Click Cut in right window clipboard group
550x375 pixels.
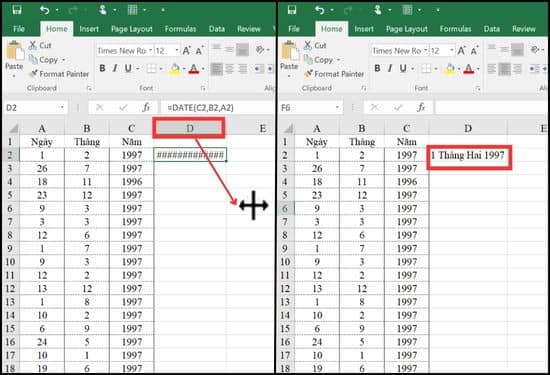[x=315, y=45]
